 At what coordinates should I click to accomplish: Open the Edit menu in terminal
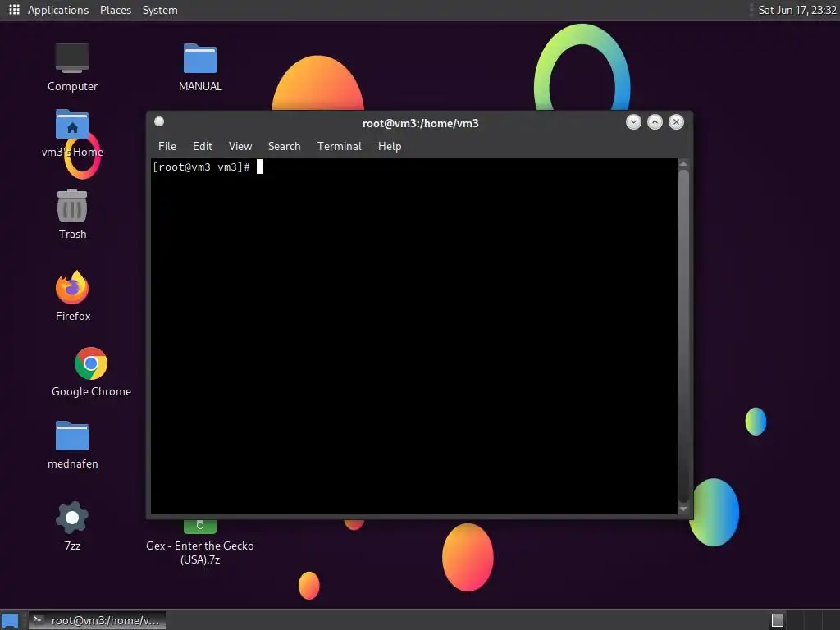click(203, 146)
